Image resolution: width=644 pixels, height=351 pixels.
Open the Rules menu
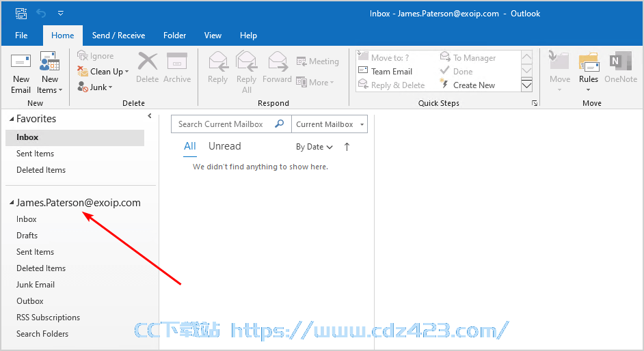click(589, 72)
